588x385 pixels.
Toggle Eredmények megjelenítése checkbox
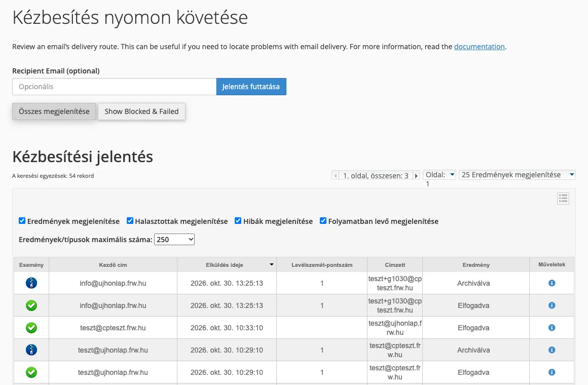[22, 221]
